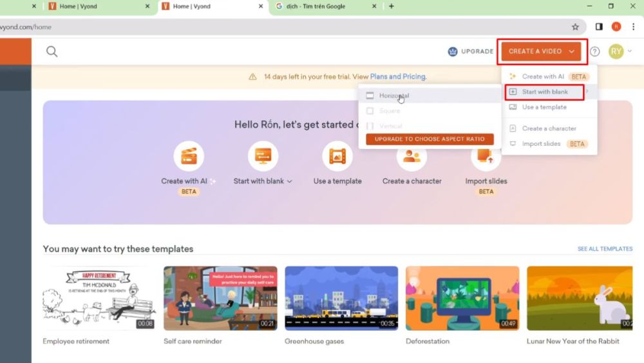644x363 pixels.
Task: Open the RY profile avatar
Action: [x=616, y=52]
